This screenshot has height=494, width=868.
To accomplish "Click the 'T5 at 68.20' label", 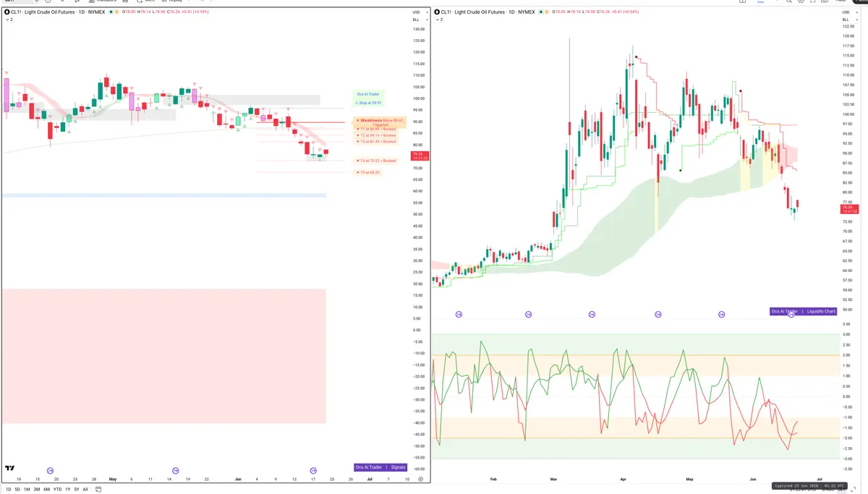I will [x=368, y=172].
